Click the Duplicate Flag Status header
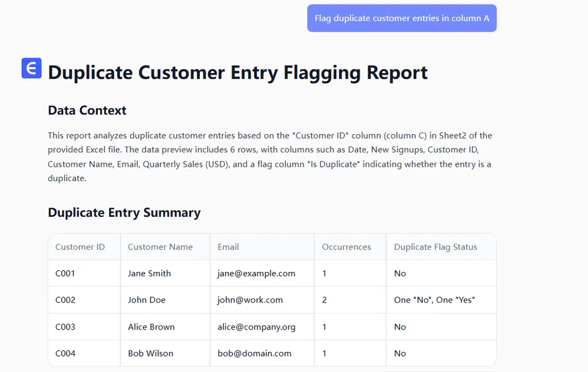The height and width of the screenshot is (372, 588). [x=435, y=247]
